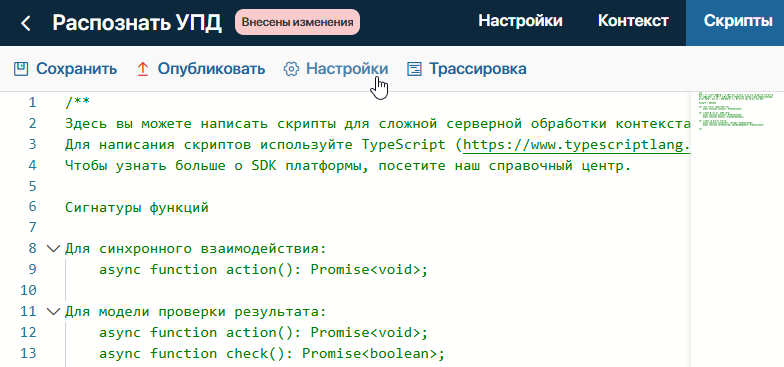Collapse code block at line 11
The height and width of the screenshot is (367, 784).
click(52, 312)
